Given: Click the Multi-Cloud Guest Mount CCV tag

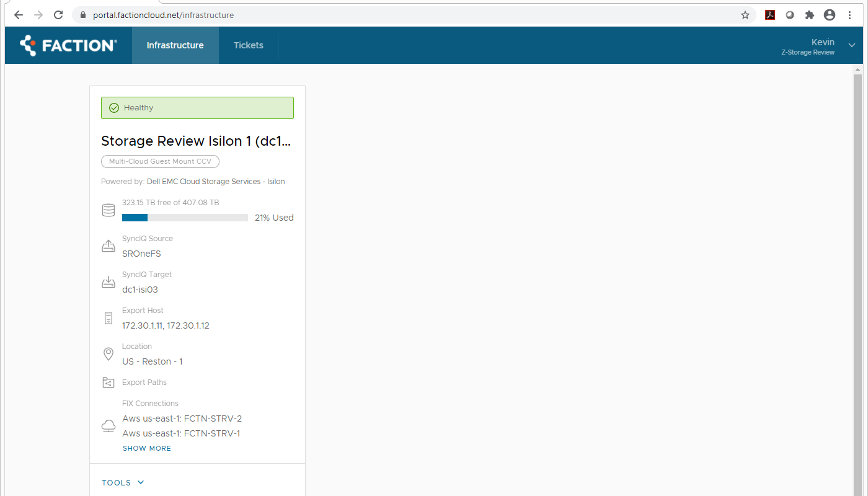Looking at the screenshot, I should 160,161.
